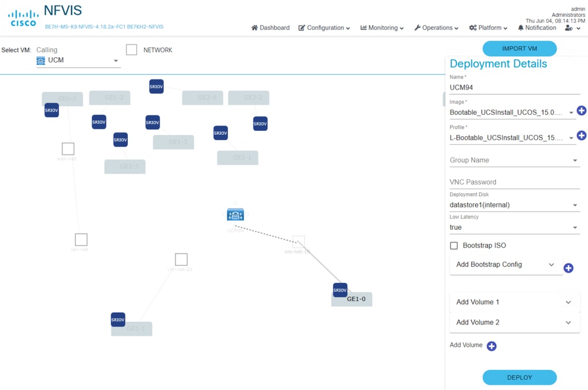Click the DEPLOY button
The height and width of the screenshot is (390, 588).
(520, 377)
